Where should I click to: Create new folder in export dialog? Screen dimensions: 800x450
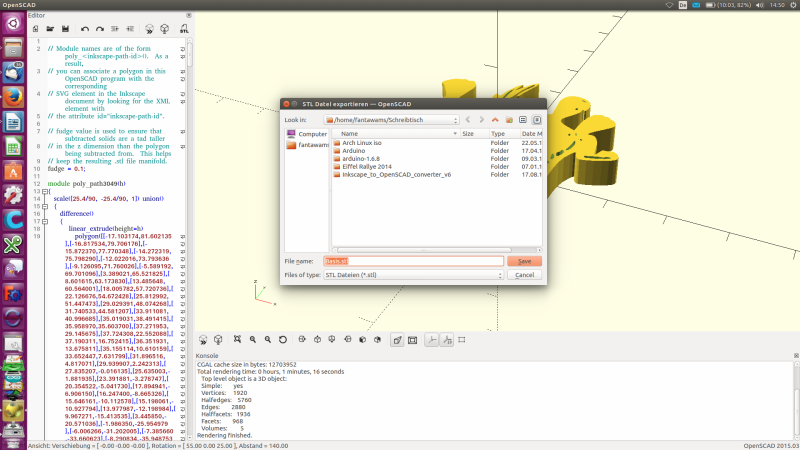click(508, 119)
